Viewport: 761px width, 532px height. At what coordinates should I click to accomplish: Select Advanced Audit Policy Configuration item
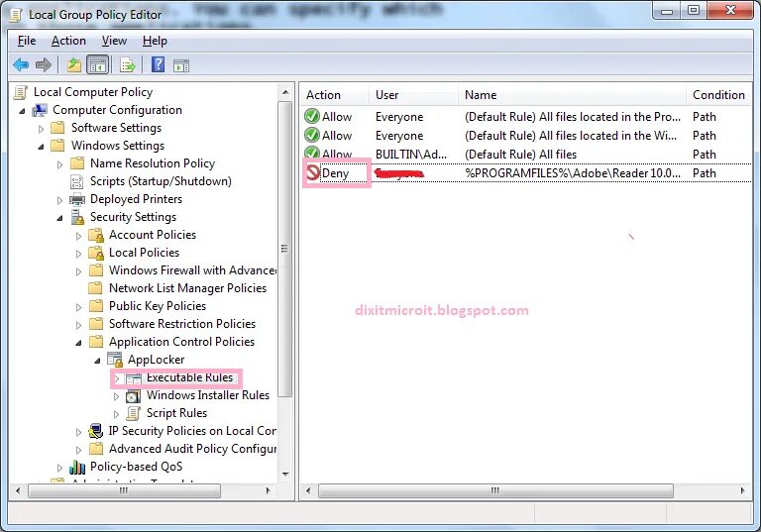point(192,449)
